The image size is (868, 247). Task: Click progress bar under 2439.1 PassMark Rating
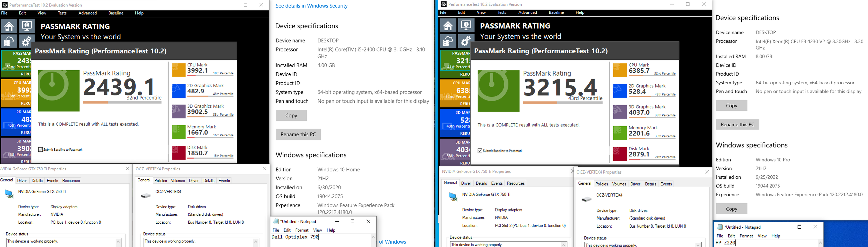coord(122,102)
